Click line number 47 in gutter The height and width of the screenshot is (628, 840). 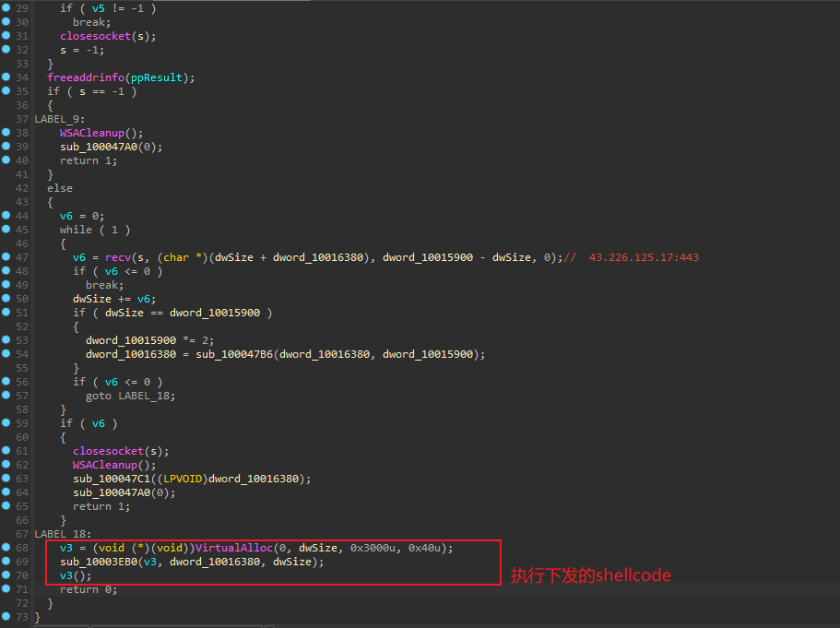pyautogui.click(x=22, y=257)
